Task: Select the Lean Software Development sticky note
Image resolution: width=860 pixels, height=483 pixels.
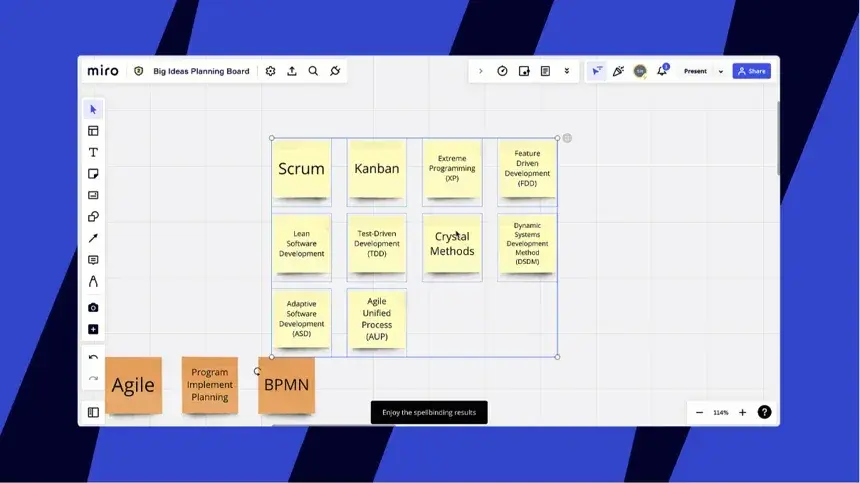Action: tap(302, 244)
